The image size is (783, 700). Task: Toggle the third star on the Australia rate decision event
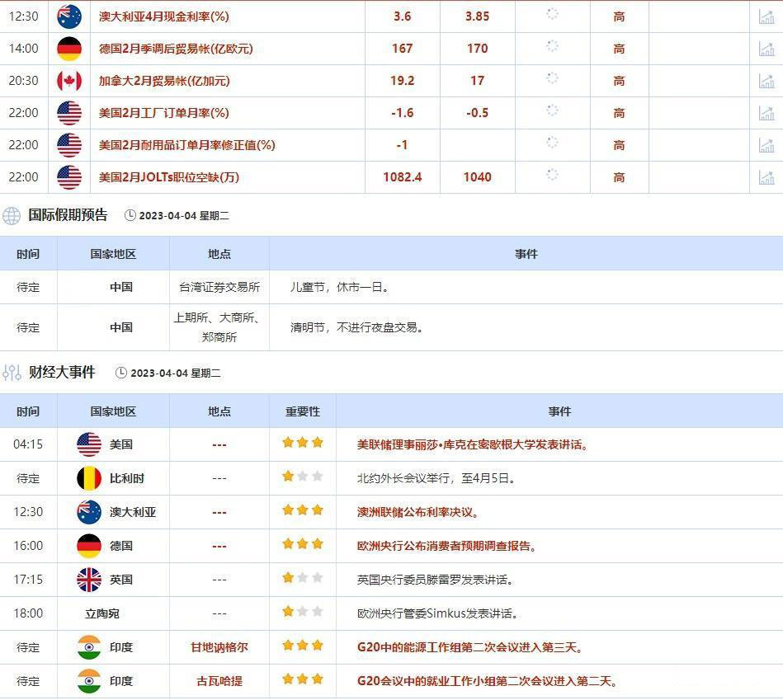click(317, 510)
